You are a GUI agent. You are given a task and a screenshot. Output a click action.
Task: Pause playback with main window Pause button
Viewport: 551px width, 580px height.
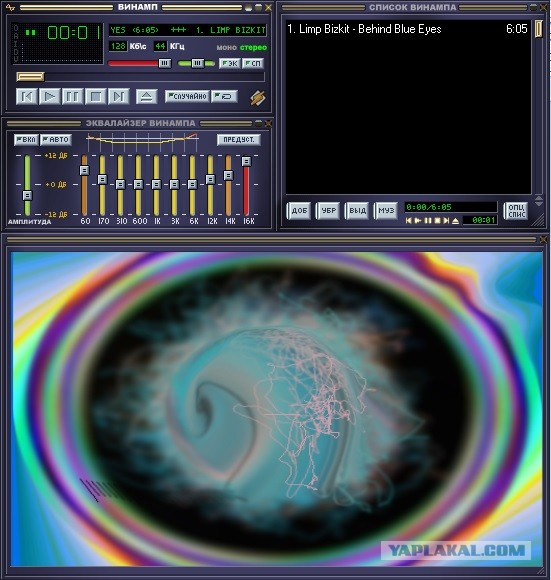pyautogui.click(x=72, y=97)
